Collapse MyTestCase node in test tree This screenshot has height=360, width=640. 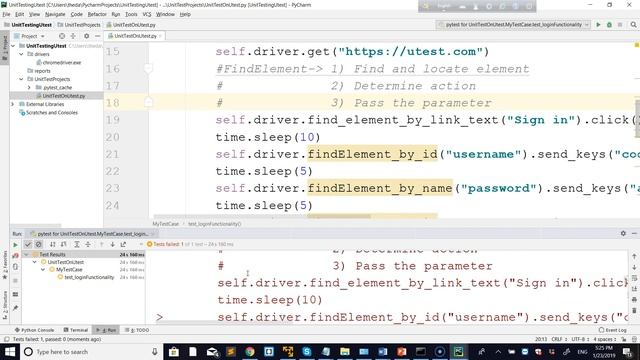pyautogui.click(x=43, y=269)
